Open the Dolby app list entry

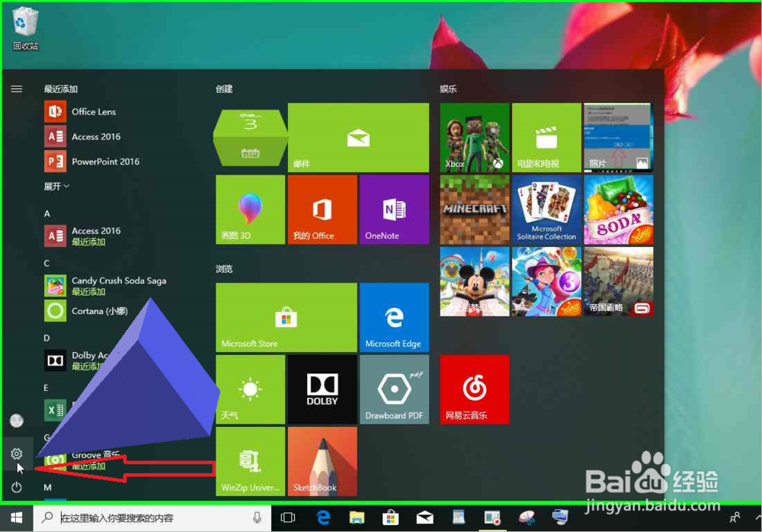click(78, 361)
